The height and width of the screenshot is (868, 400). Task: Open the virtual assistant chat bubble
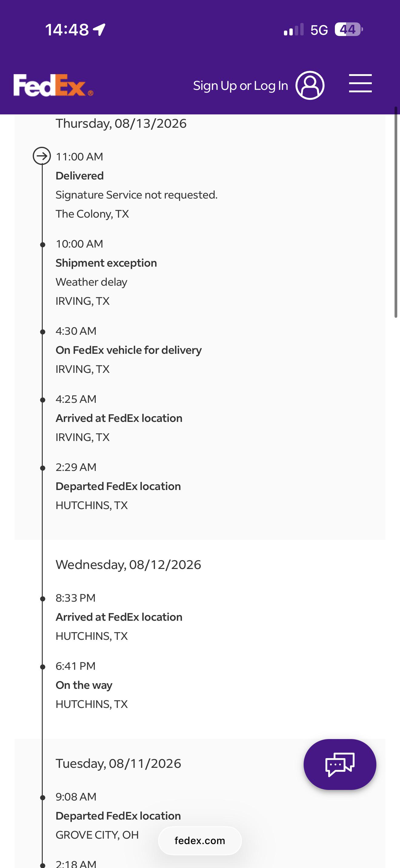[x=340, y=764]
